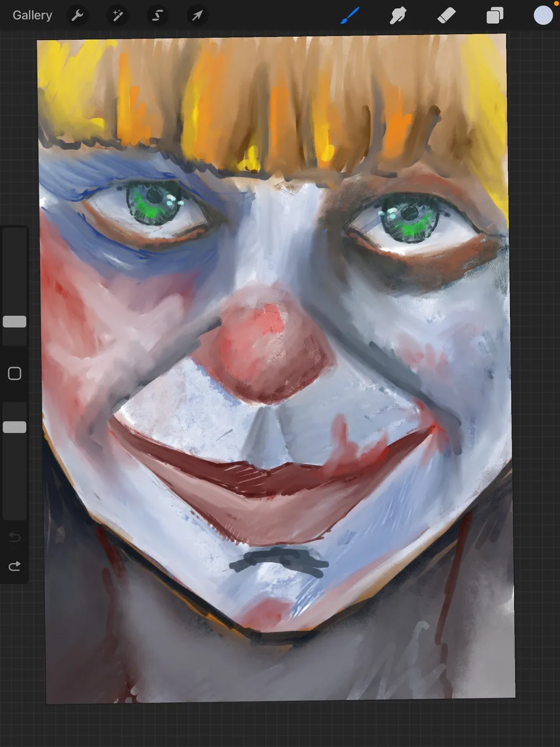Open the Actions wrench menu
This screenshot has width=560, height=747.
point(78,15)
